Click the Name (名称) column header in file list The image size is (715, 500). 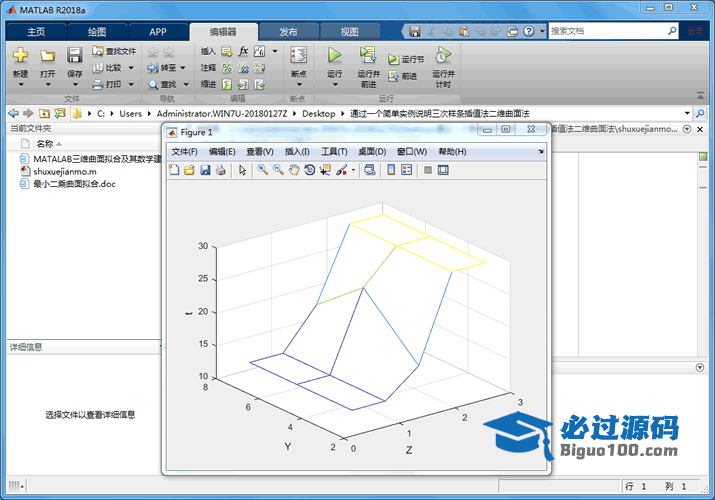(x=45, y=144)
